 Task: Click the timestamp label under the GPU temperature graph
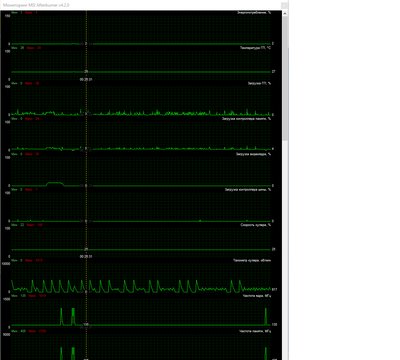(x=86, y=80)
